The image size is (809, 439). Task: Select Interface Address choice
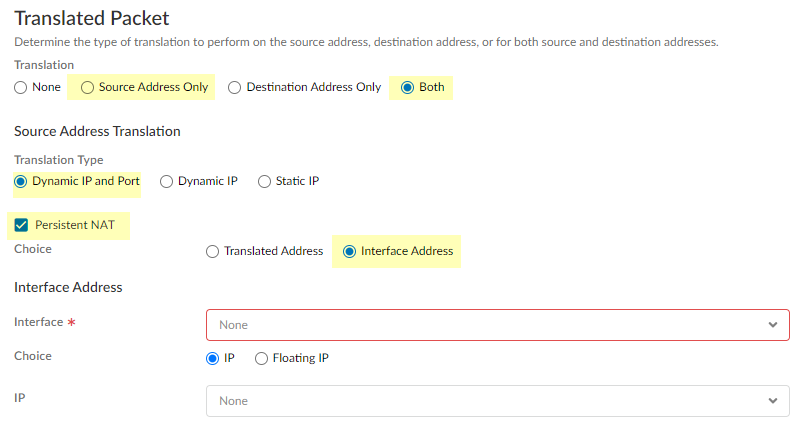pyautogui.click(x=349, y=251)
